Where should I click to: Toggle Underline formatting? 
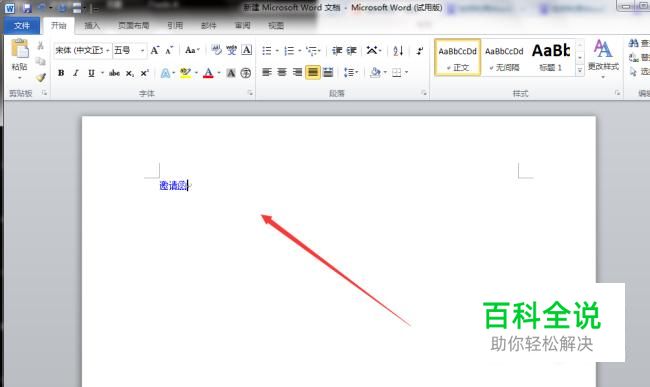tap(91, 73)
